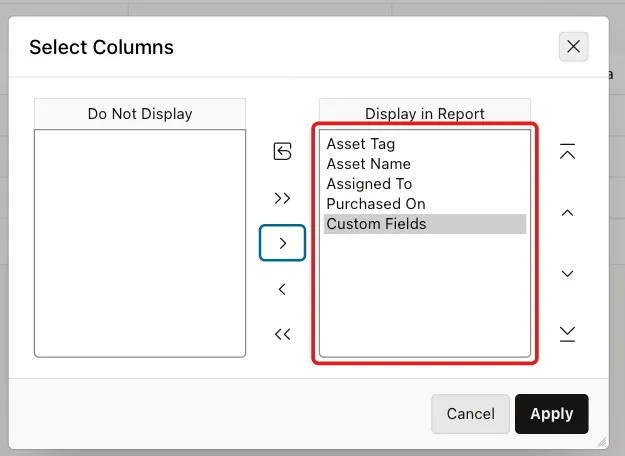The height and width of the screenshot is (456, 625).
Task: Select Asset Name column entry
Action: coord(425,164)
